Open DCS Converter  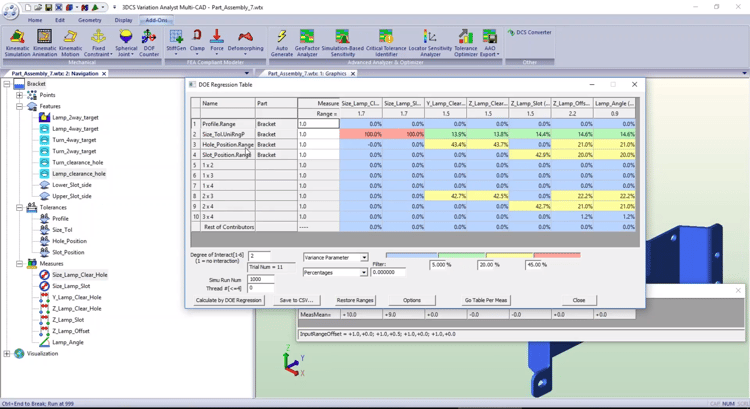529,33
